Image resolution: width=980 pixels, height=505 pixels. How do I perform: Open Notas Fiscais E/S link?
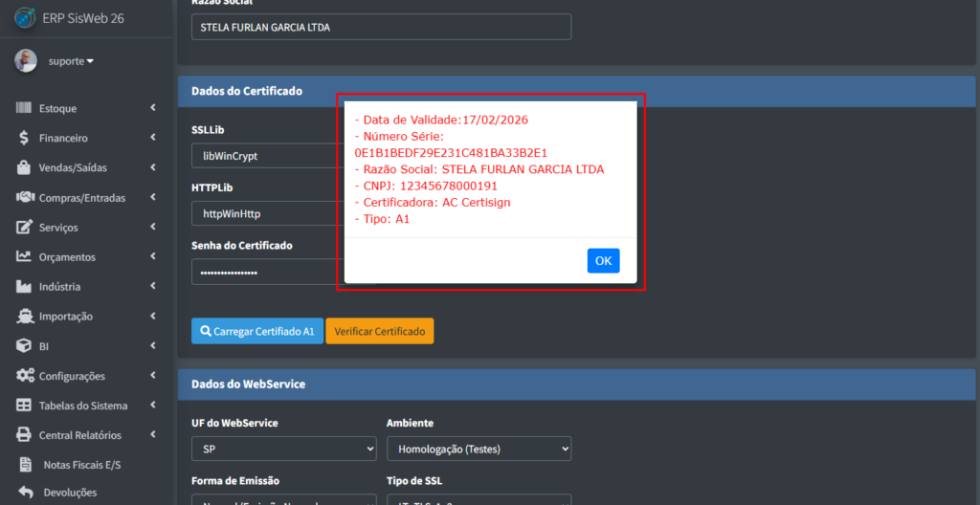(x=81, y=465)
